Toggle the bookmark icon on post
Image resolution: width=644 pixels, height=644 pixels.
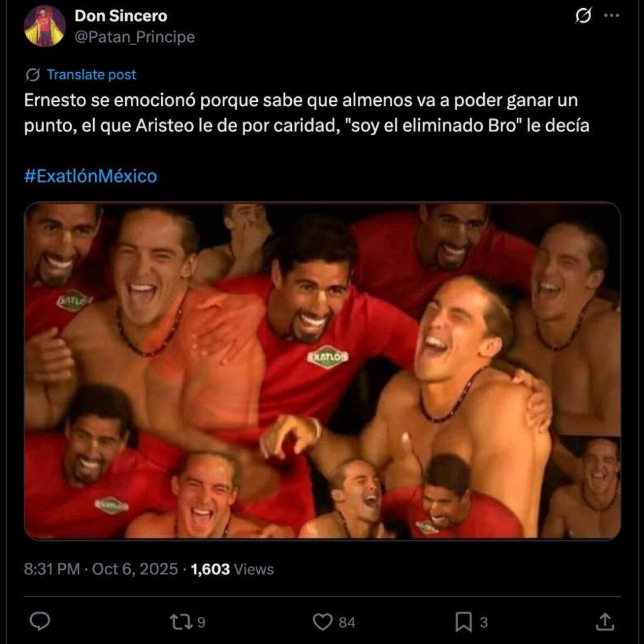tap(464, 622)
